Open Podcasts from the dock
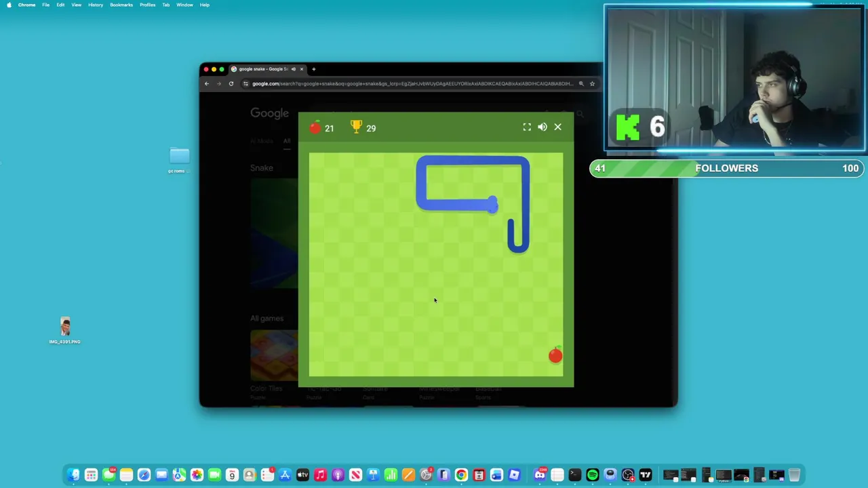 (x=338, y=474)
